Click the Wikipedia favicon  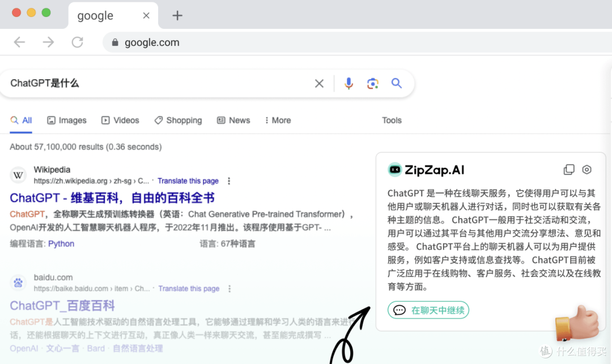click(x=18, y=175)
